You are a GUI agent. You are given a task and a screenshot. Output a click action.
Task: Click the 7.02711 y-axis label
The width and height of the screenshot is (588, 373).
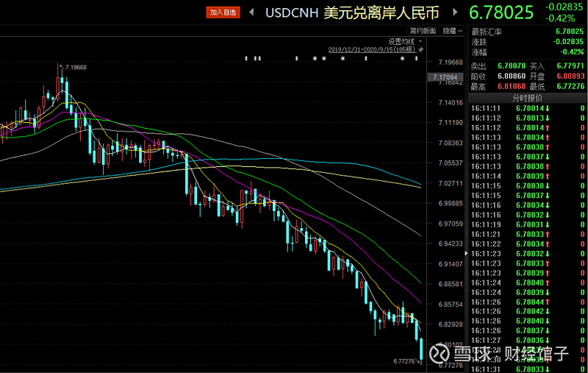pyautogui.click(x=451, y=183)
